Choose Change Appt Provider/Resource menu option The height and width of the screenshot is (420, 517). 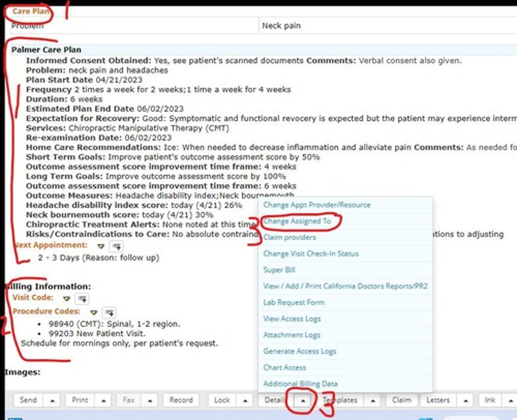[317, 205]
